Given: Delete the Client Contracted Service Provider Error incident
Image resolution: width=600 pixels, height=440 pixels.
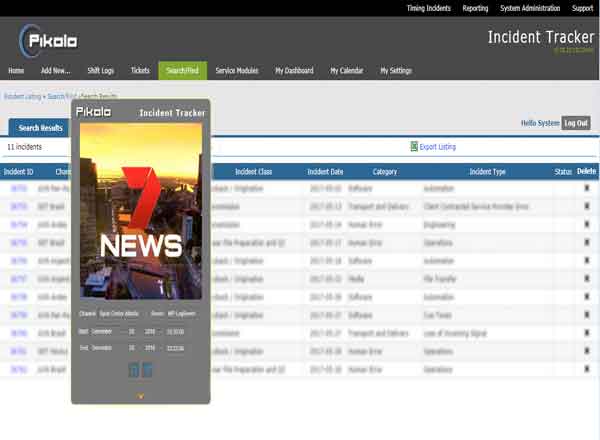Looking at the screenshot, I should pos(587,206).
